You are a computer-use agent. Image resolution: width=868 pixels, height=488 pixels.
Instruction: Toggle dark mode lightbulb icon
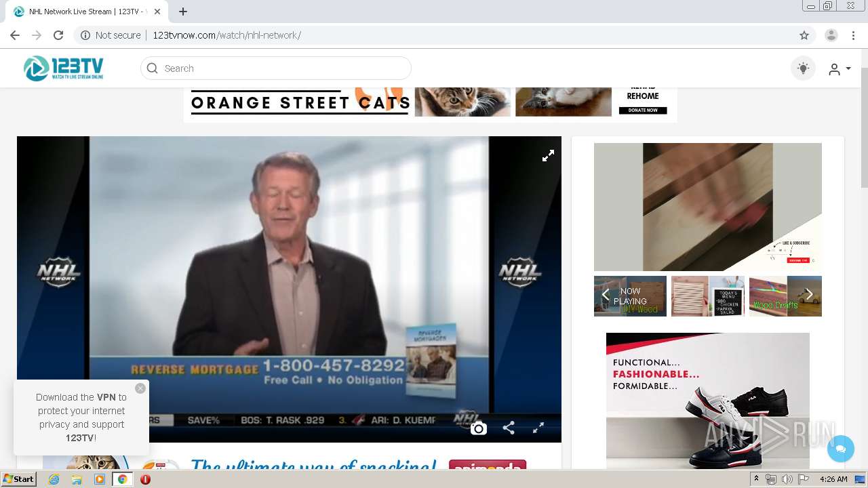point(803,68)
